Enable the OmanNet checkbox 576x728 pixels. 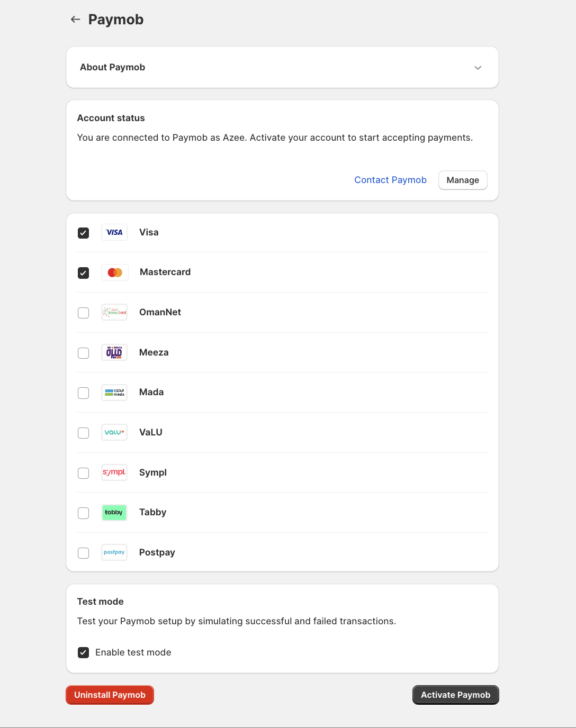(84, 313)
